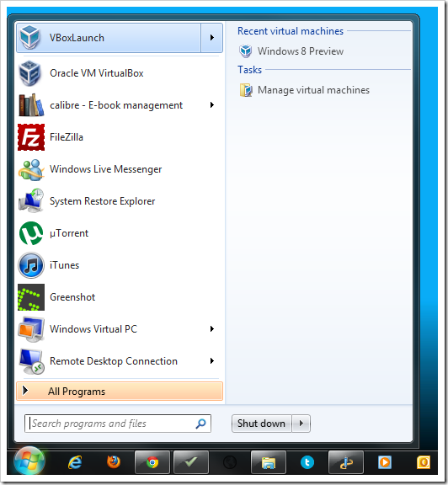Open Windows Virtual PC
Viewport: 448px width, 485px height.
point(120,329)
